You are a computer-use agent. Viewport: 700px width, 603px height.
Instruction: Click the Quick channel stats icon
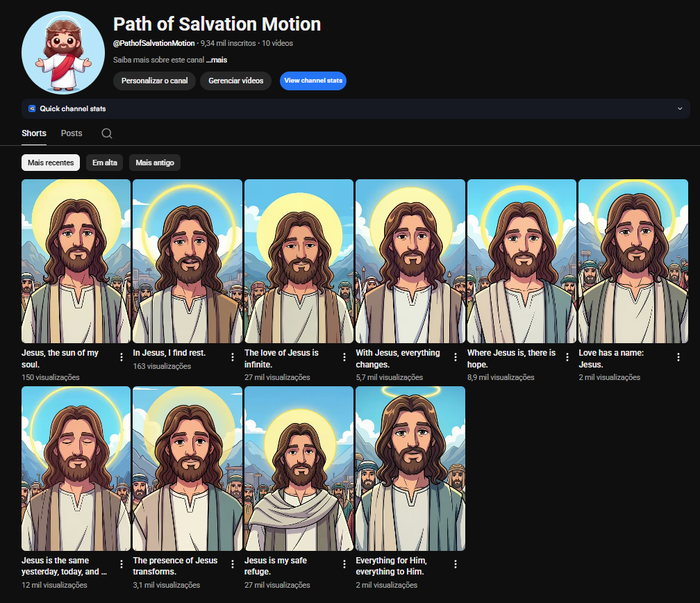pos(32,108)
